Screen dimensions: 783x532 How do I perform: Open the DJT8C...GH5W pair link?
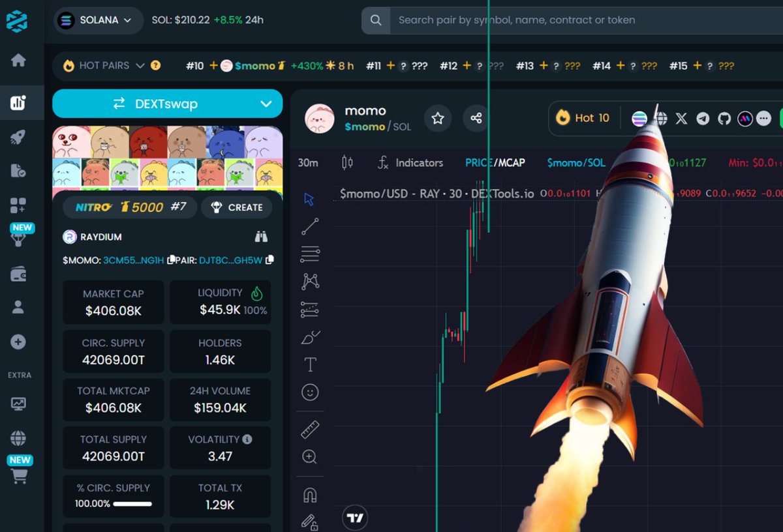click(x=230, y=259)
